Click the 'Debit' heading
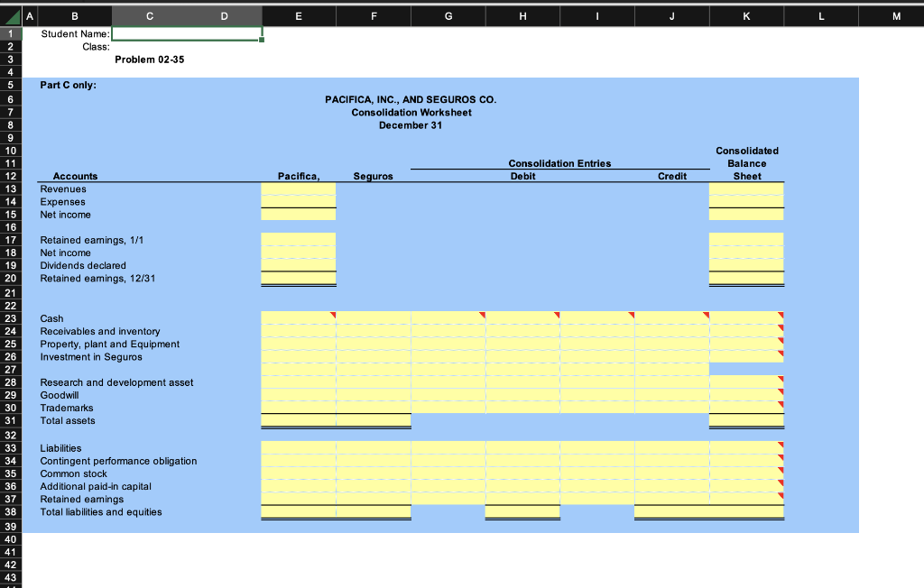Viewport: 924px width, 588px height. coord(522,176)
